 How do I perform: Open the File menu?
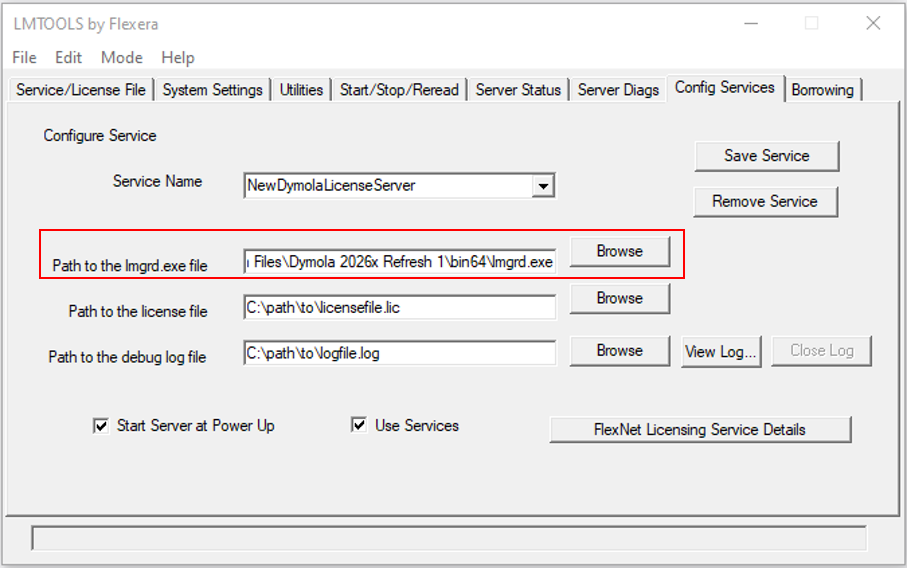pyautogui.click(x=24, y=58)
